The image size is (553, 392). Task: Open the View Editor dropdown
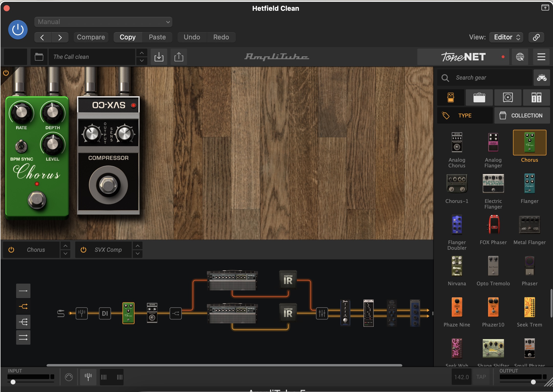[x=506, y=37]
